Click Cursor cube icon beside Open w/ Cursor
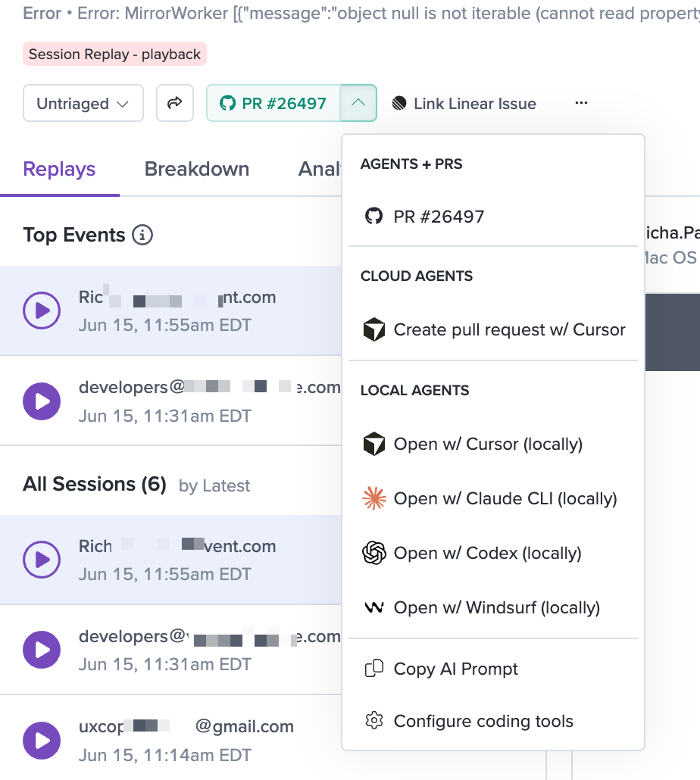700x780 pixels. 374,444
